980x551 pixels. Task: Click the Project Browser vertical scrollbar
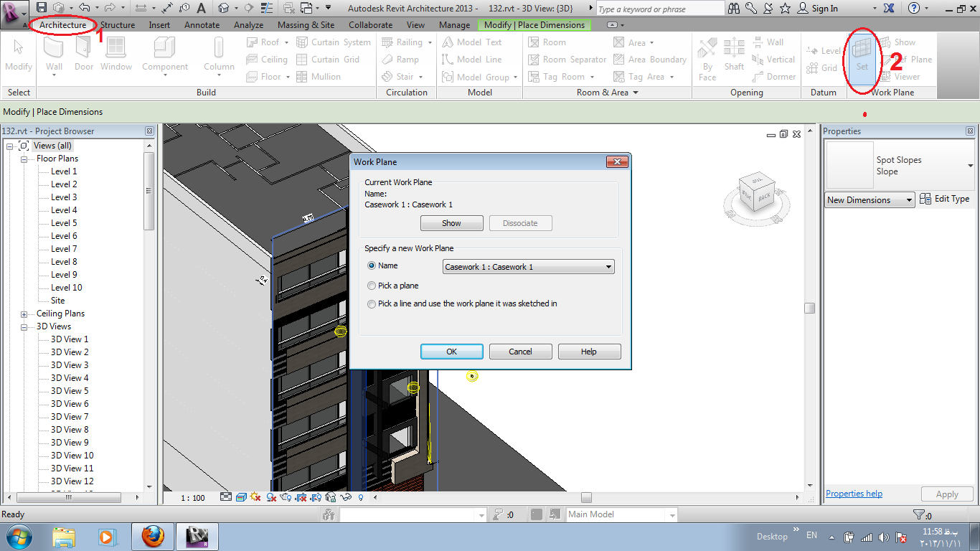(x=149, y=314)
